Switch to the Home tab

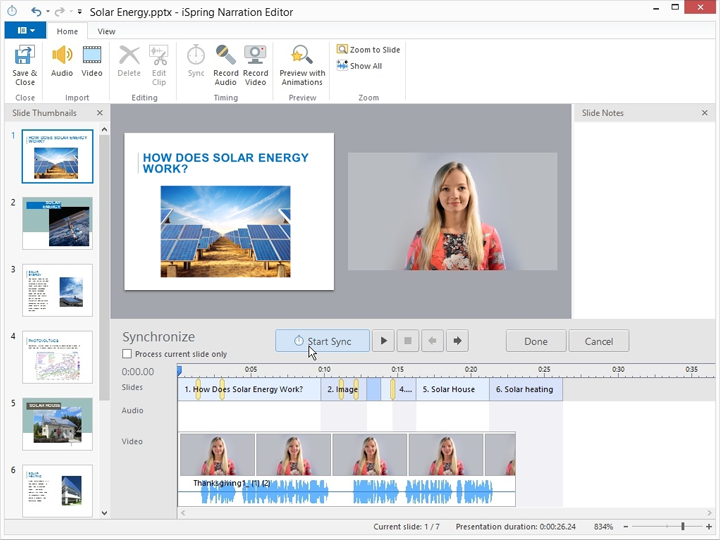(x=67, y=31)
